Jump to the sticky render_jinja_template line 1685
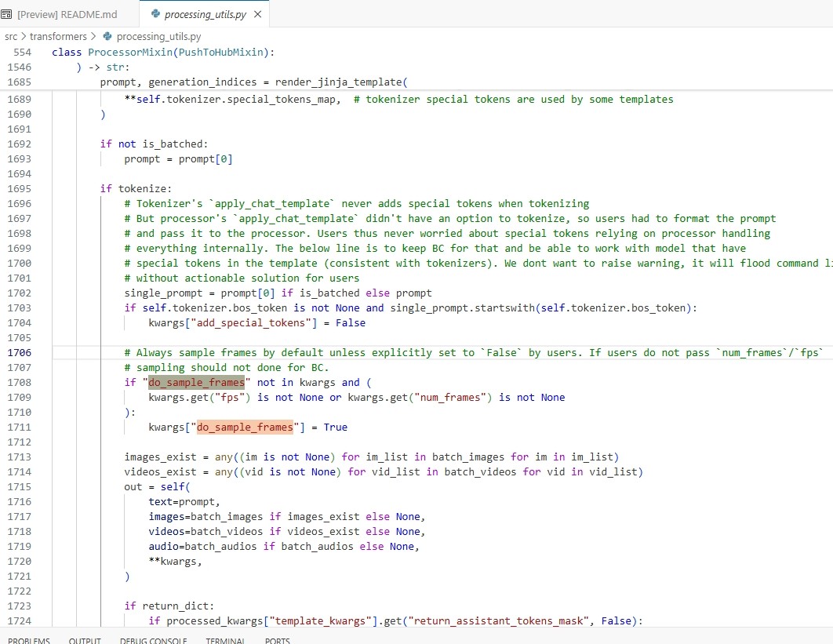Viewport: 833px width, 644px height. click(x=253, y=82)
